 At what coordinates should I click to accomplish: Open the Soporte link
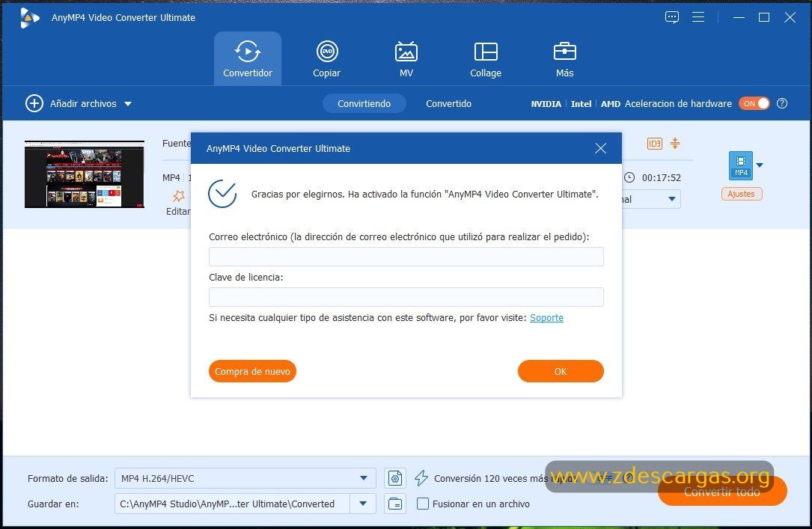pos(546,318)
